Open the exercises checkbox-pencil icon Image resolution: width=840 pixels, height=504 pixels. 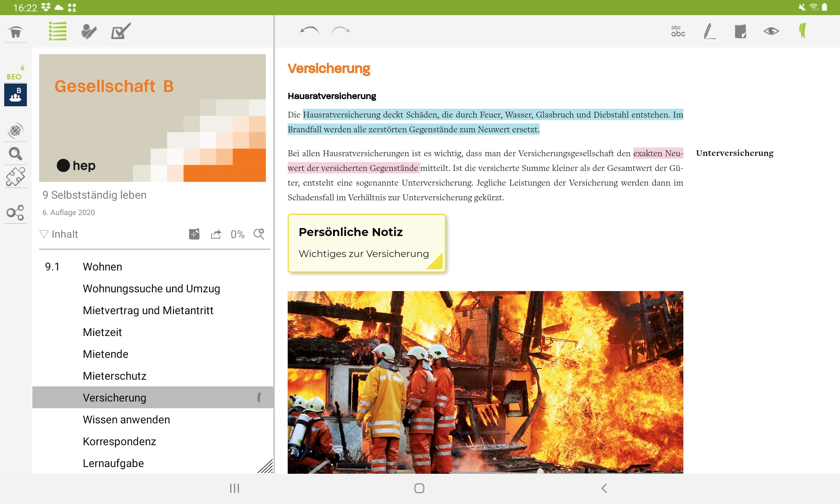[121, 31]
